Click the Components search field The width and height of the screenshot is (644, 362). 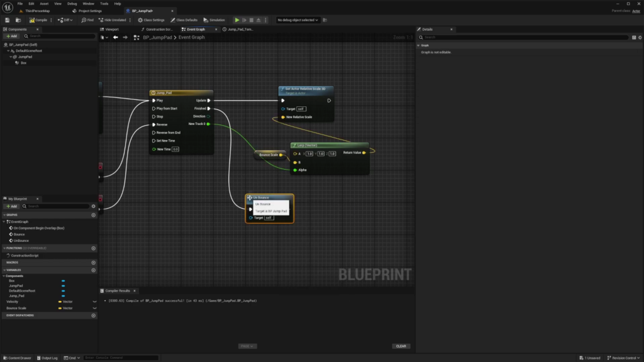tap(59, 36)
